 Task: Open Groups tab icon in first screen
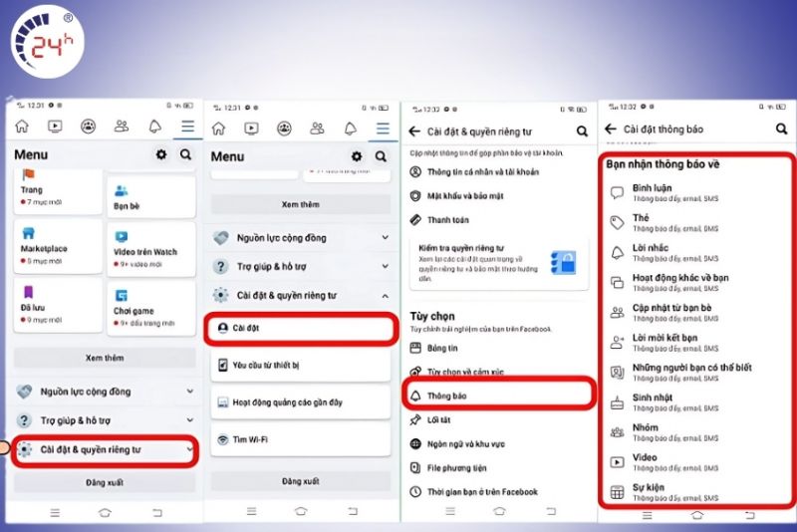pyautogui.click(x=89, y=126)
